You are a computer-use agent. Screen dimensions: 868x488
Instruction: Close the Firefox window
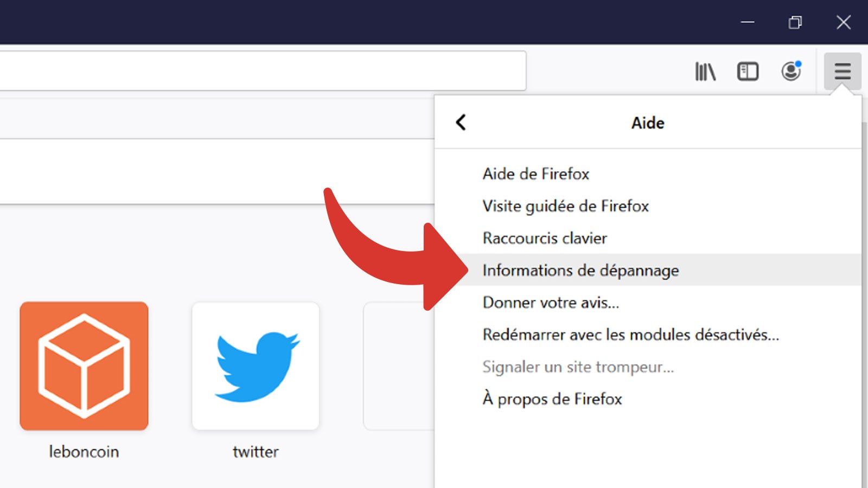843,22
